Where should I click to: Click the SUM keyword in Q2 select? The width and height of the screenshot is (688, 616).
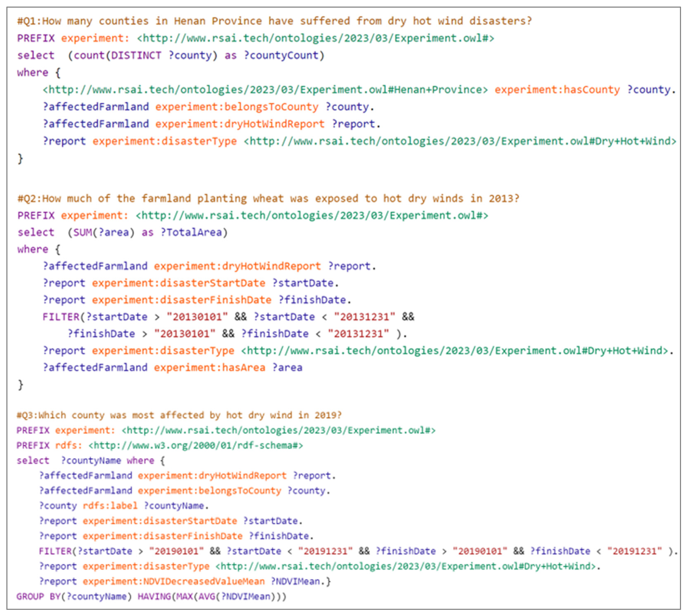coord(83,233)
